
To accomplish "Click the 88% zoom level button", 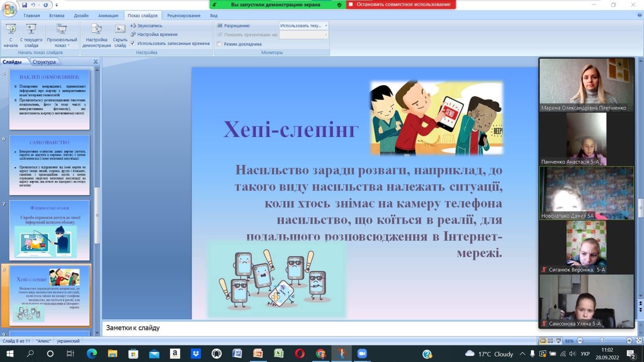I will tap(569, 341).
